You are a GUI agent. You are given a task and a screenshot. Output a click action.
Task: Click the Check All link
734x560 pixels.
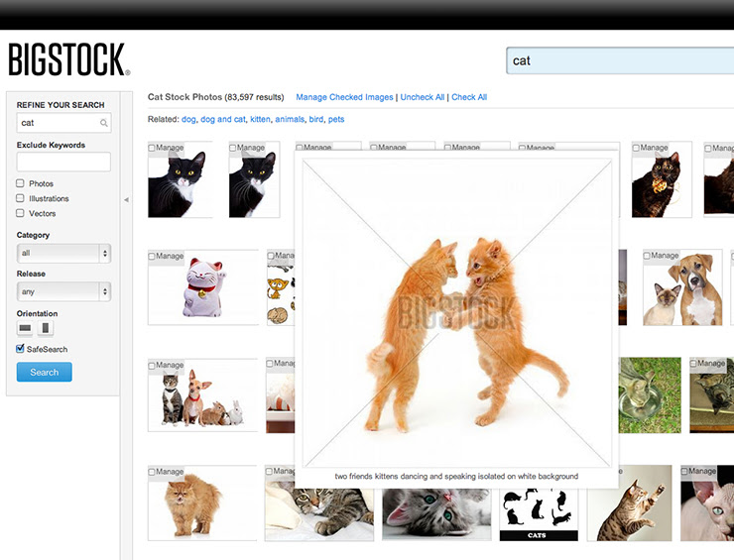(x=469, y=97)
